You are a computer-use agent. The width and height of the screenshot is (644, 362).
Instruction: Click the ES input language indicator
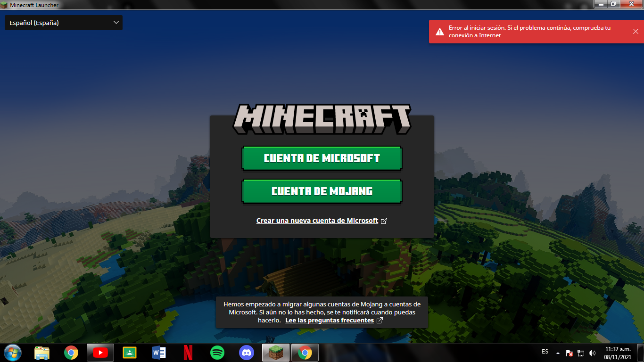click(x=545, y=352)
